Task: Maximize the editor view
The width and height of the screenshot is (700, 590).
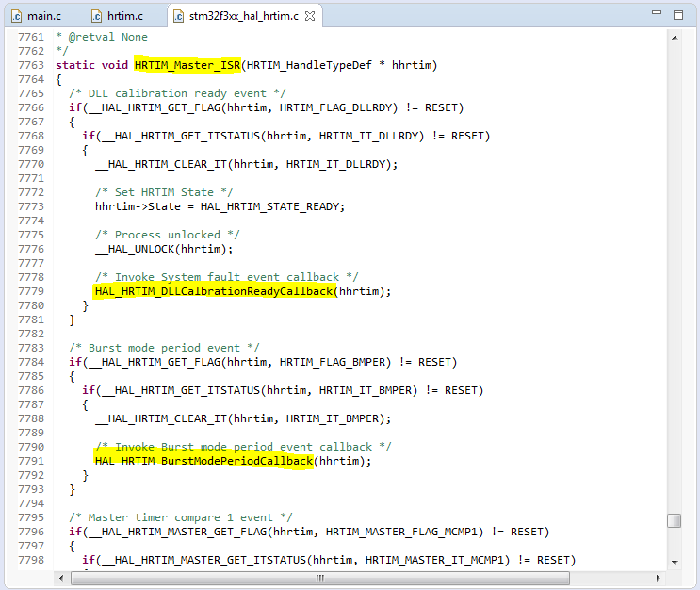Action: point(678,15)
